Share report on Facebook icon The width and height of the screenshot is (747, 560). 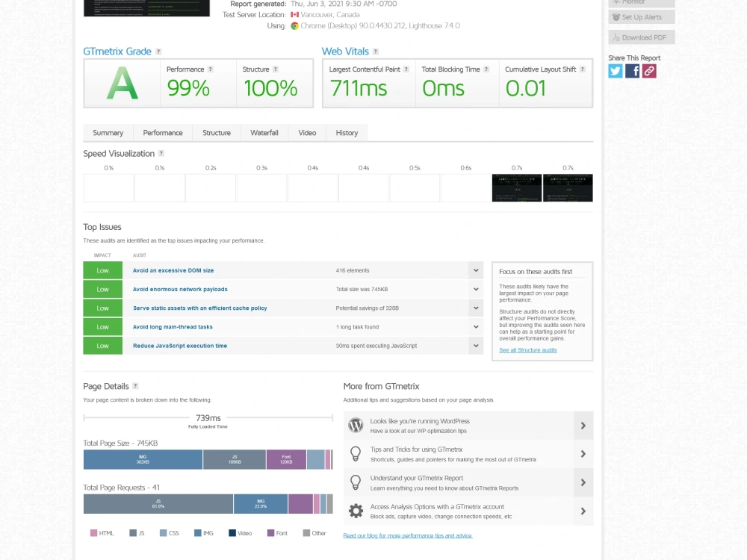click(632, 71)
